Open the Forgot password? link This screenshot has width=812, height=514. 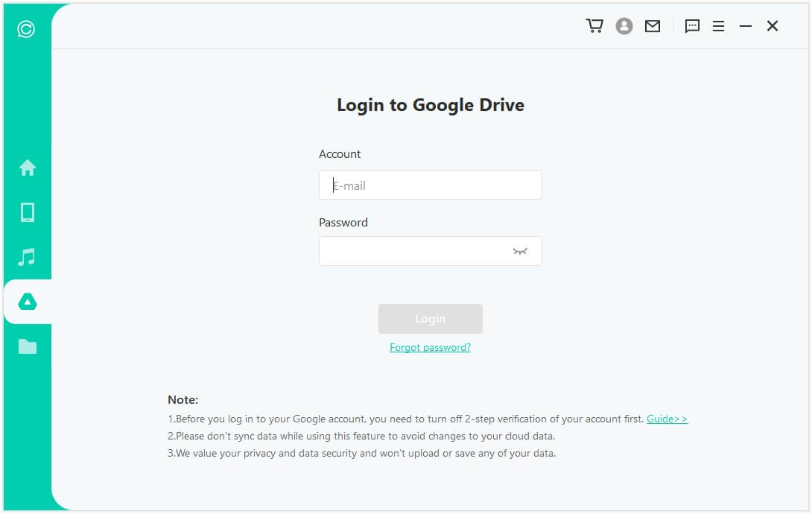pyautogui.click(x=431, y=347)
